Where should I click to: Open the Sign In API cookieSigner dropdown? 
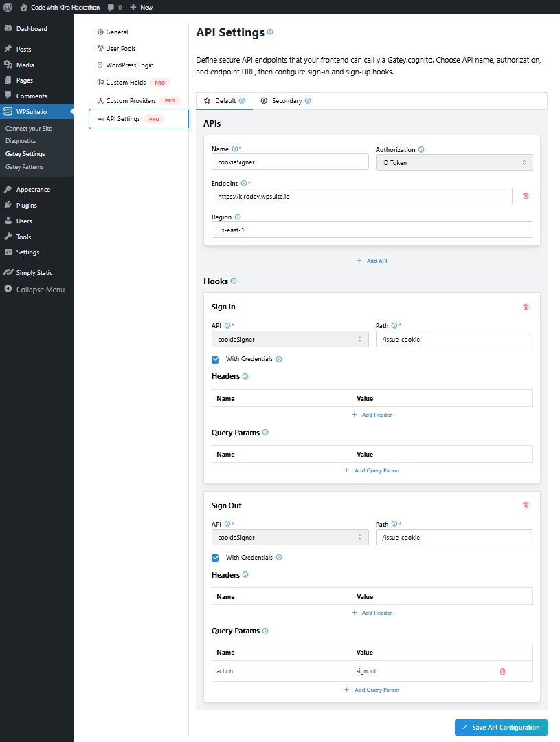(x=290, y=339)
